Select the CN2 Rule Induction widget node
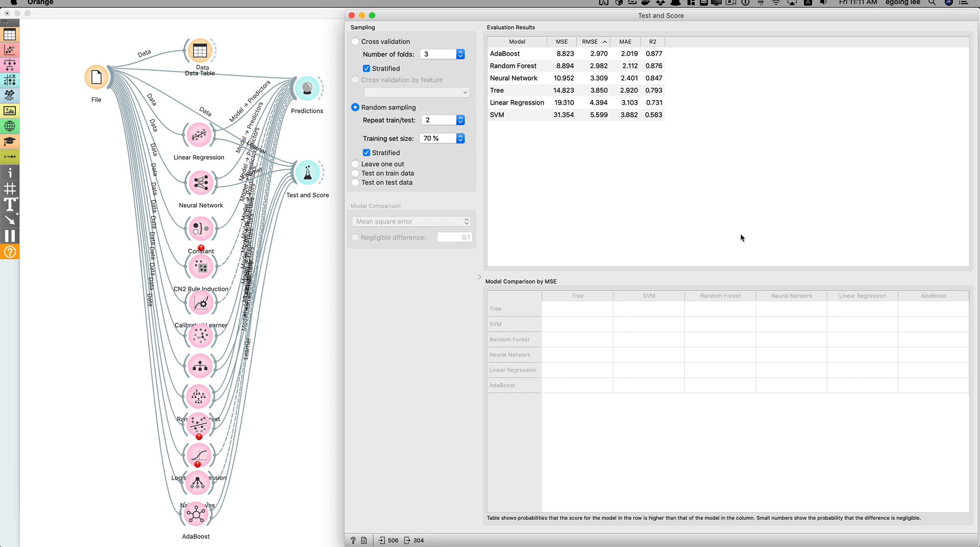Viewport: 980px width, 547px height. click(201, 266)
